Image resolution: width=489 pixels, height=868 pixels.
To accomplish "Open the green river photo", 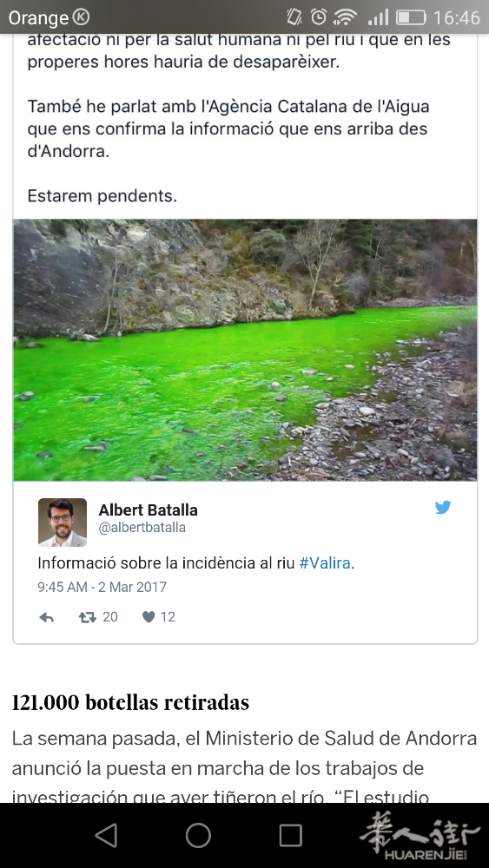I will [x=245, y=350].
